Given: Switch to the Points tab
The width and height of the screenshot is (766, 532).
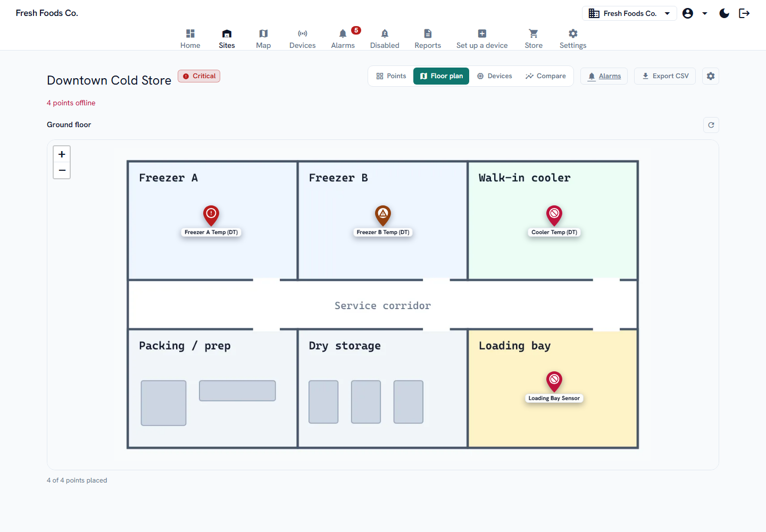Looking at the screenshot, I should 391,76.
